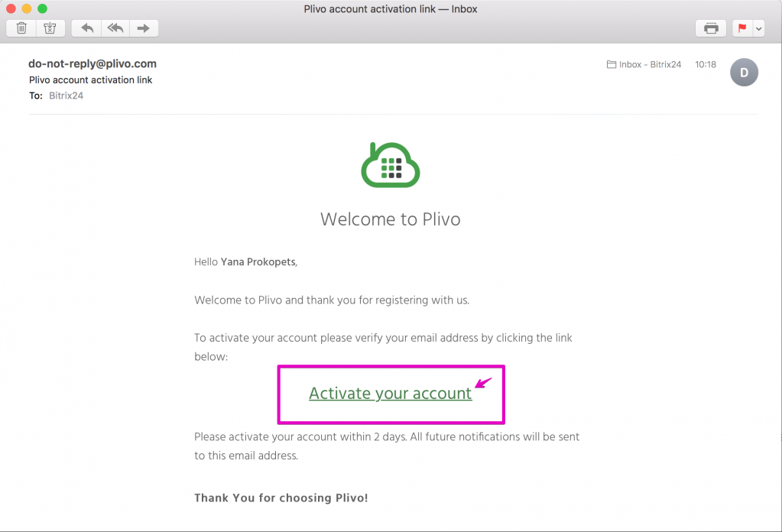This screenshot has width=782, height=532.
Task: Delete the message with the trash icon
Action: click(21, 28)
